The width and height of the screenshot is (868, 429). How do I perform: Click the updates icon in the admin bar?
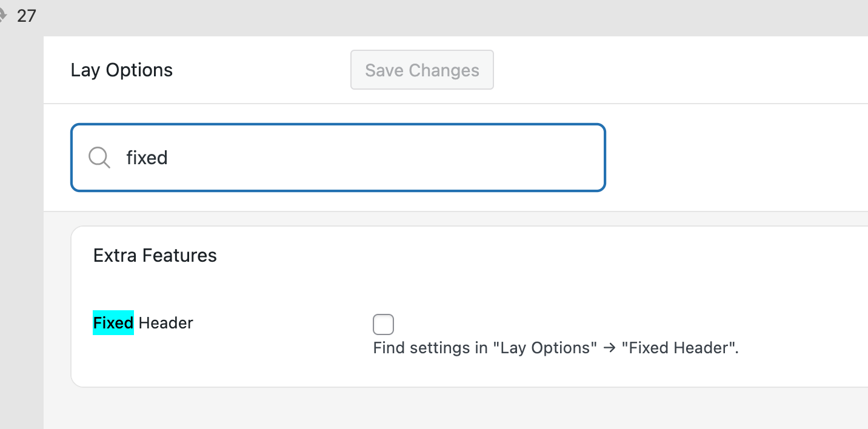point(2,16)
